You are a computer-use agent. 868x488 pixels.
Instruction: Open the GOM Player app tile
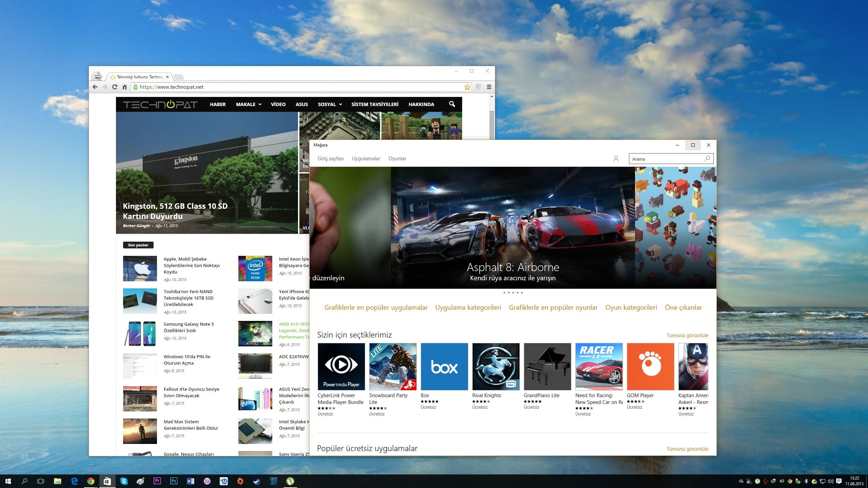coord(650,367)
